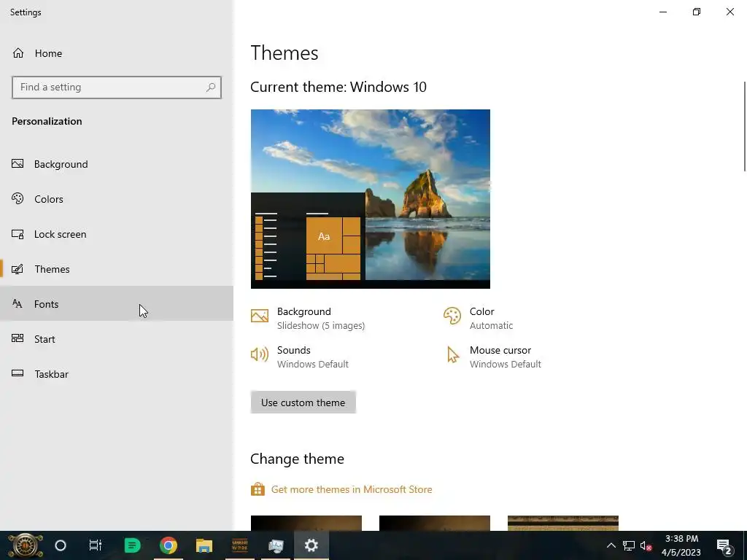Click the theme Background picture icon
Viewport: 747px width, 560px height.
tap(260, 316)
